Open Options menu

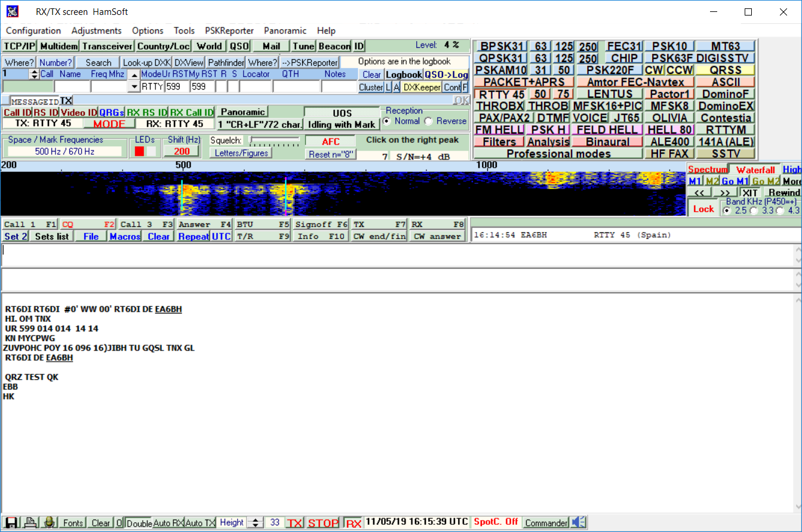pyautogui.click(x=148, y=30)
